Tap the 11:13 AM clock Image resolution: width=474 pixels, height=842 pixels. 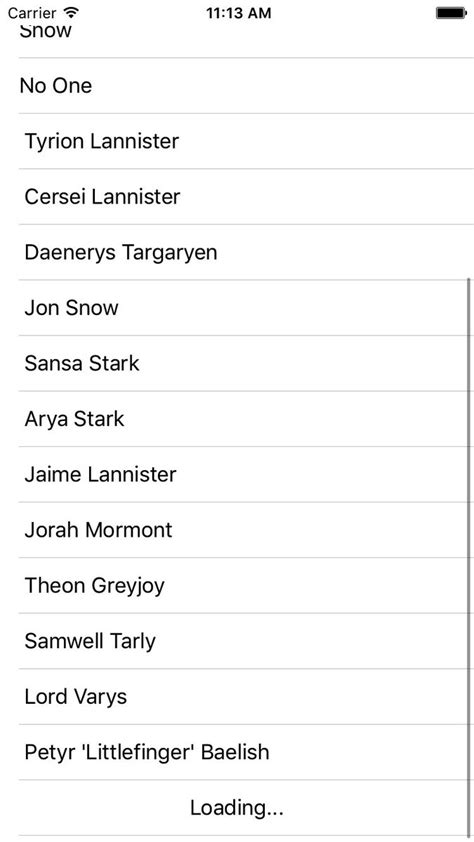click(x=238, y=13)
